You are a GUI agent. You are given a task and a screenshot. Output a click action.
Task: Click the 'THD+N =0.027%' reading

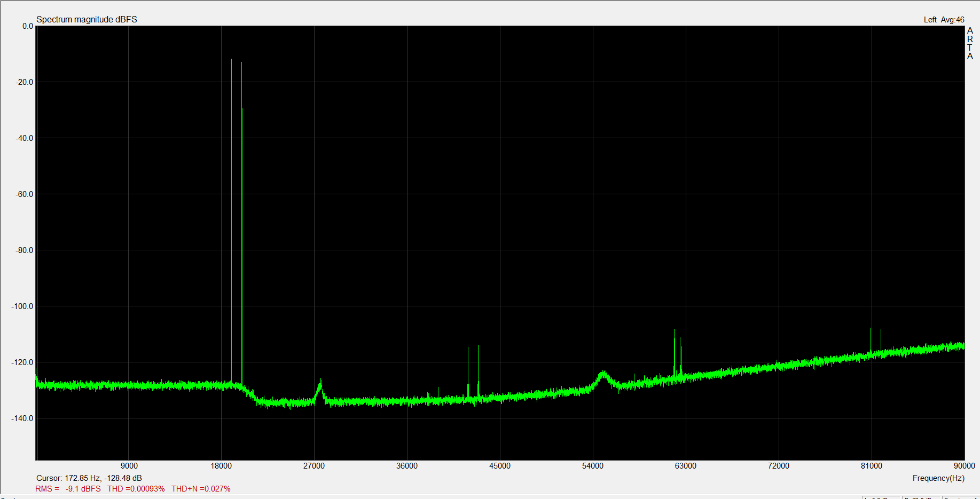point(201,489)
